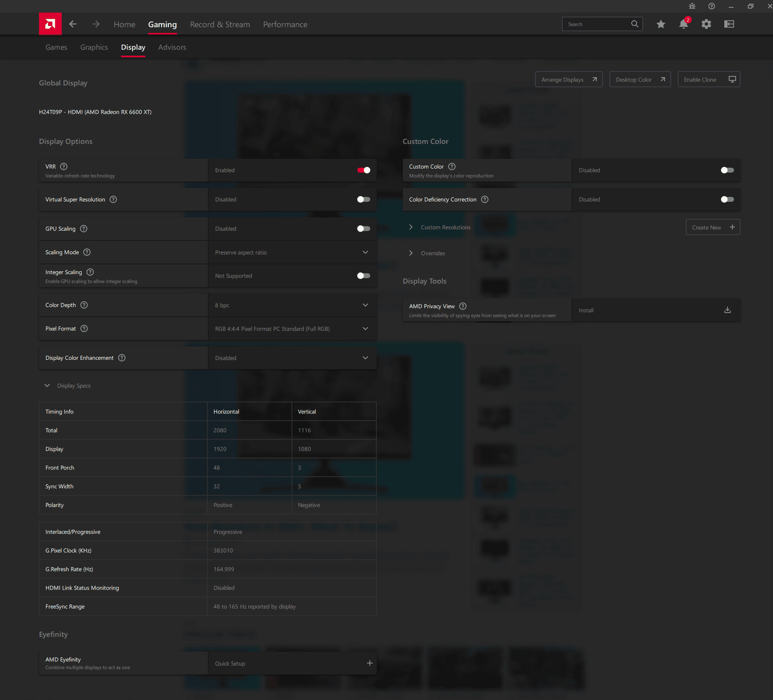The image size is (773, 700).
Task: Open the Performance tab
Action: [285, 24]
